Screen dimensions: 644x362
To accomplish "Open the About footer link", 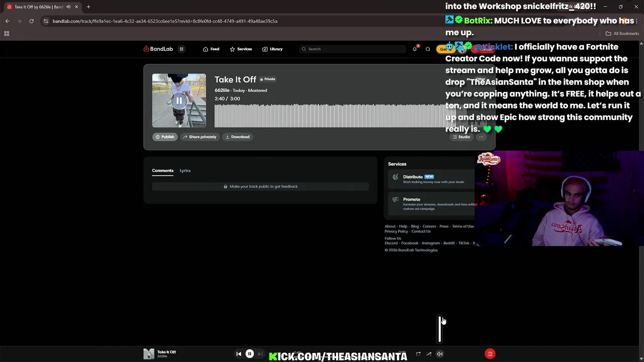I will (x=390, y=226).
